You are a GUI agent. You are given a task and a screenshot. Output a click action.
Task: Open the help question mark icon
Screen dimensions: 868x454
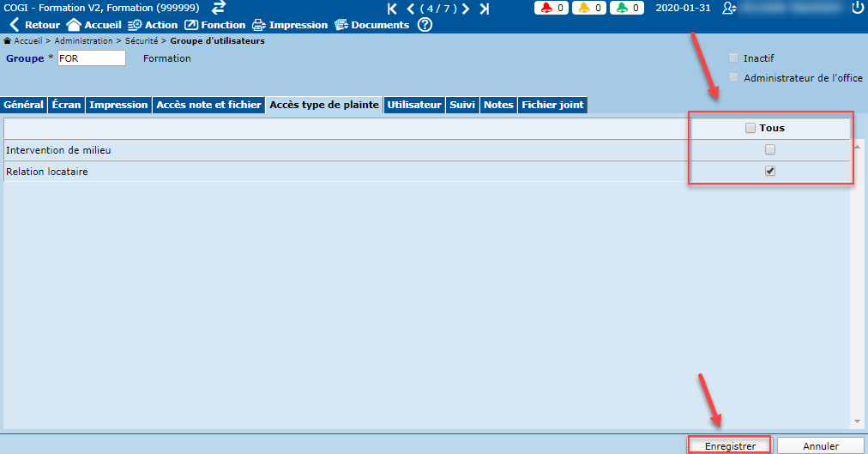[x=425, y=25]
